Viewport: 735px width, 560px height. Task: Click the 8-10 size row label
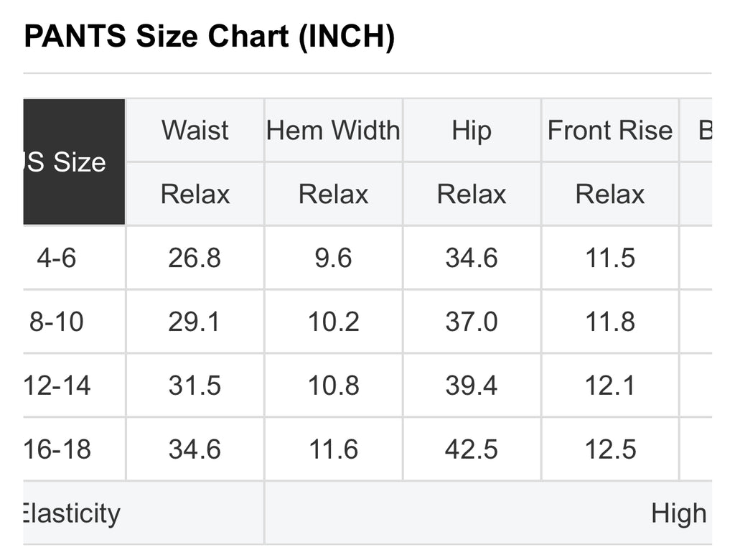(57, 322)
